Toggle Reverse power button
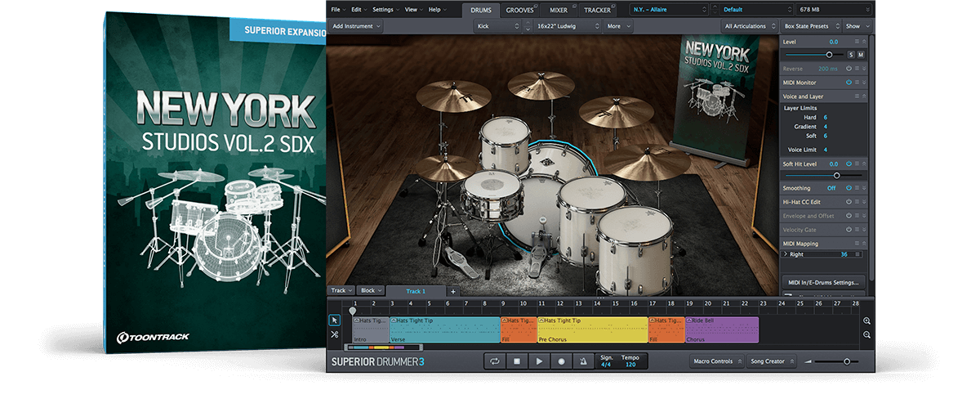This screenshot has width=980, height=399. pos(849,69)
